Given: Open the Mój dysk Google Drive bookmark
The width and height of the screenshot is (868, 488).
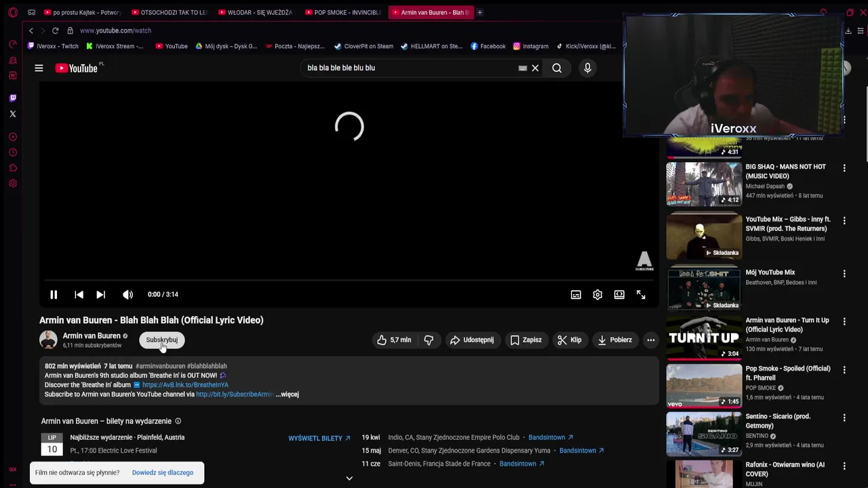Looking at the screenshot, I should tap(226, 46).
